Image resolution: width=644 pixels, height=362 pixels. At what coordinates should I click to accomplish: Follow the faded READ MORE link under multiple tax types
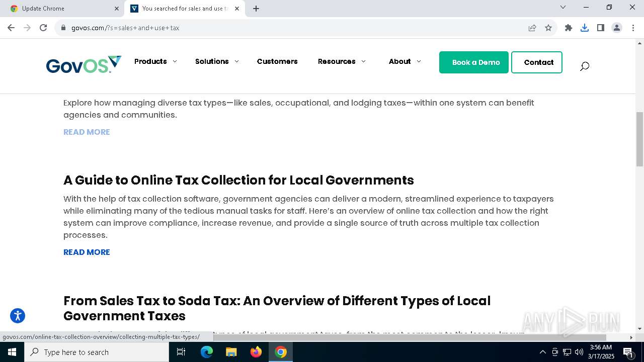pyautogui.click(x=87, y=132)
